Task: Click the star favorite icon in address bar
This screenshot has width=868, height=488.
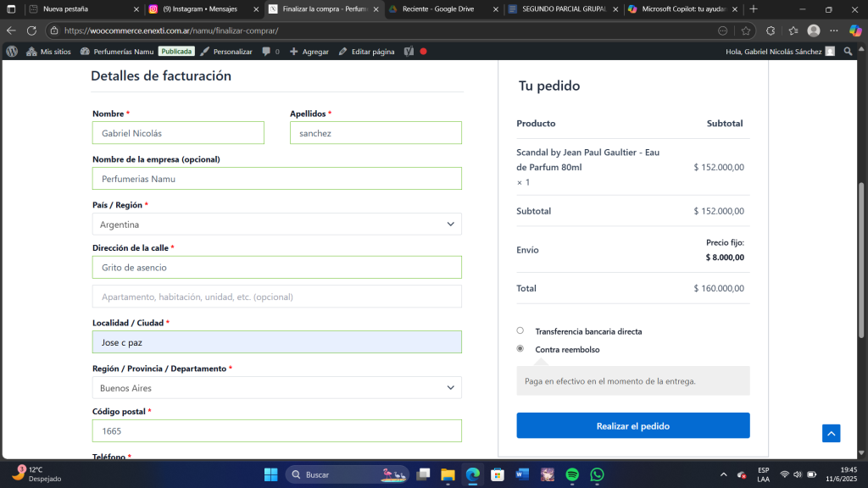Action: point(746,30)
